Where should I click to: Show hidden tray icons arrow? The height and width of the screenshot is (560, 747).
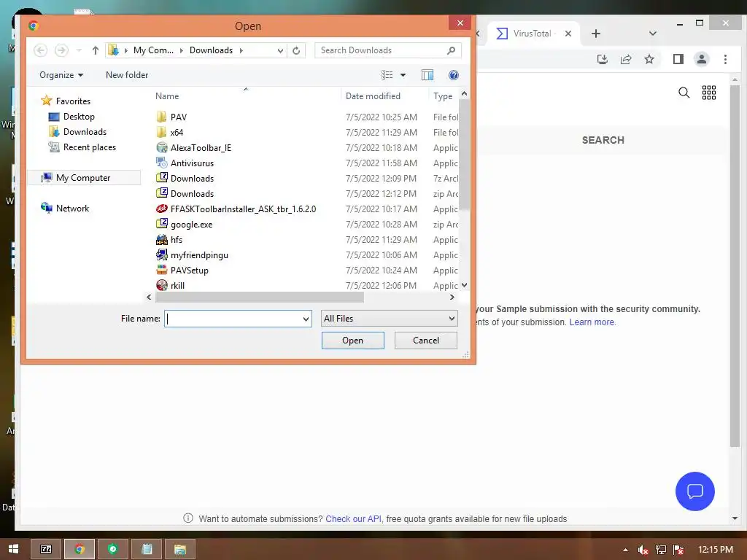click(625, 550)
